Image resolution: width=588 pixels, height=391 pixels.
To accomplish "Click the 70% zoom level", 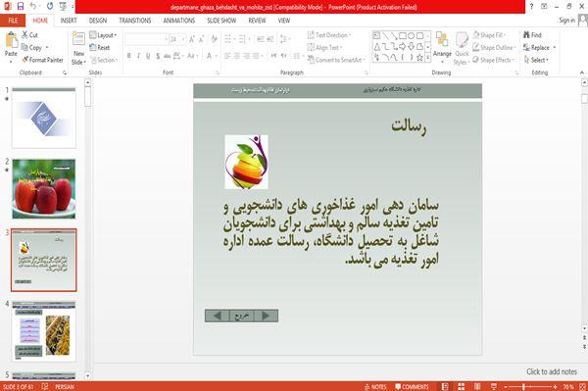I will (x=568, y=386).
